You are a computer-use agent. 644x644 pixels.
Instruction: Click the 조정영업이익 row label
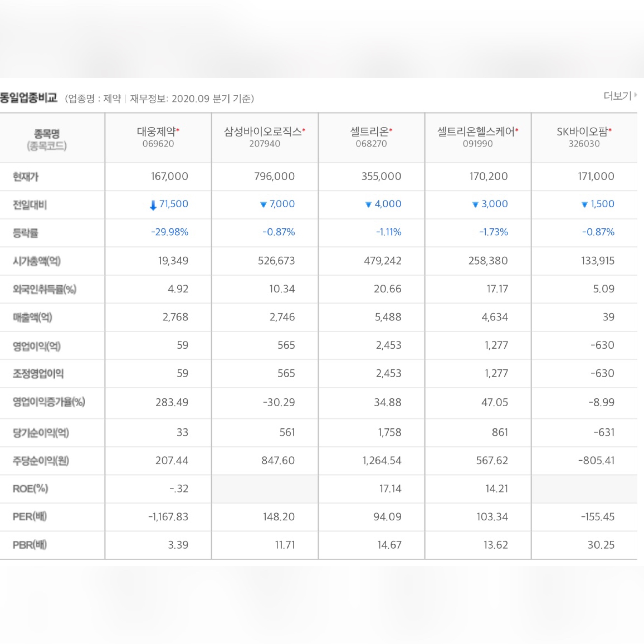click(x=38, y=373)
